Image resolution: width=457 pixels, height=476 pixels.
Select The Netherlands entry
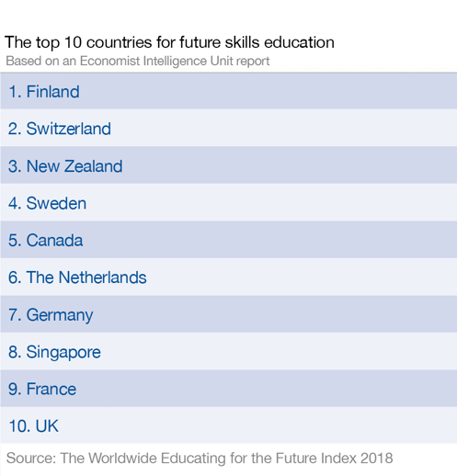[228, 278]
